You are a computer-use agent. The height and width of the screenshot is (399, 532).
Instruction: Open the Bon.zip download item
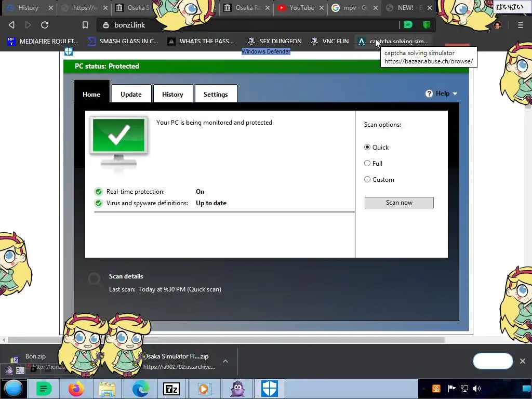[x=36, y=356]
